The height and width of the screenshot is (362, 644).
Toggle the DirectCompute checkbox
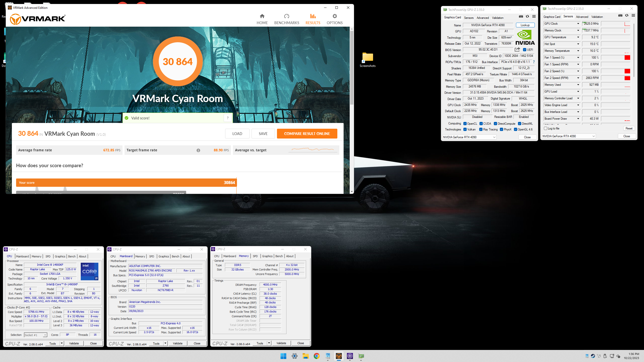pyautogui.click(x=495, y=124)
